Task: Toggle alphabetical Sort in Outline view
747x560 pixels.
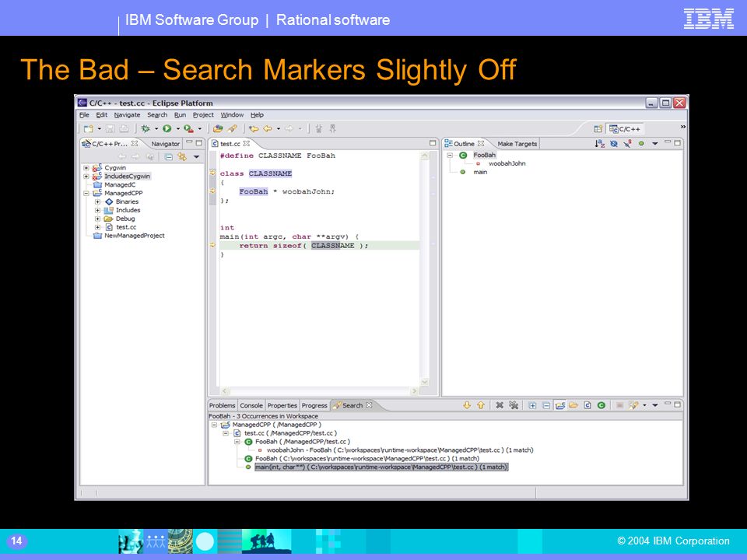Action: tap(600, 143)
